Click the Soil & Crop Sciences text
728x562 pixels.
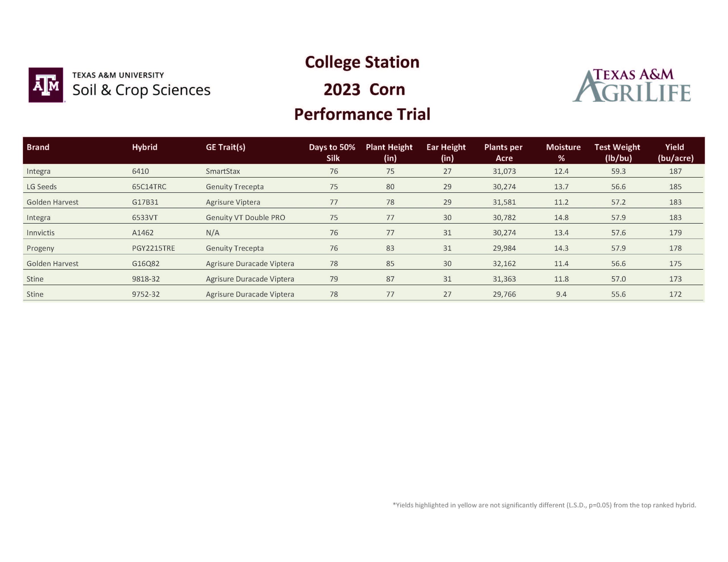tap(141, 90)
